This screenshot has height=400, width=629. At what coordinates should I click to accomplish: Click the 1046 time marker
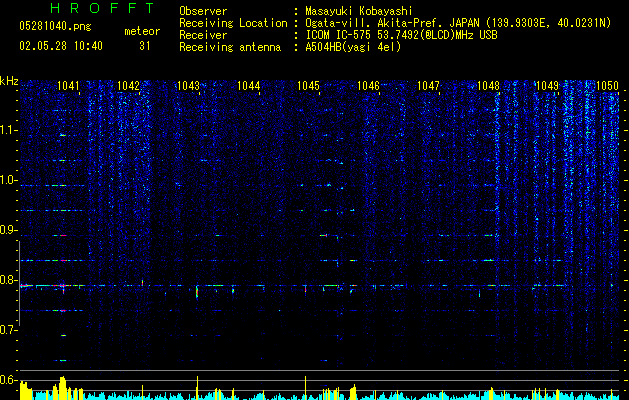point(368,85)
